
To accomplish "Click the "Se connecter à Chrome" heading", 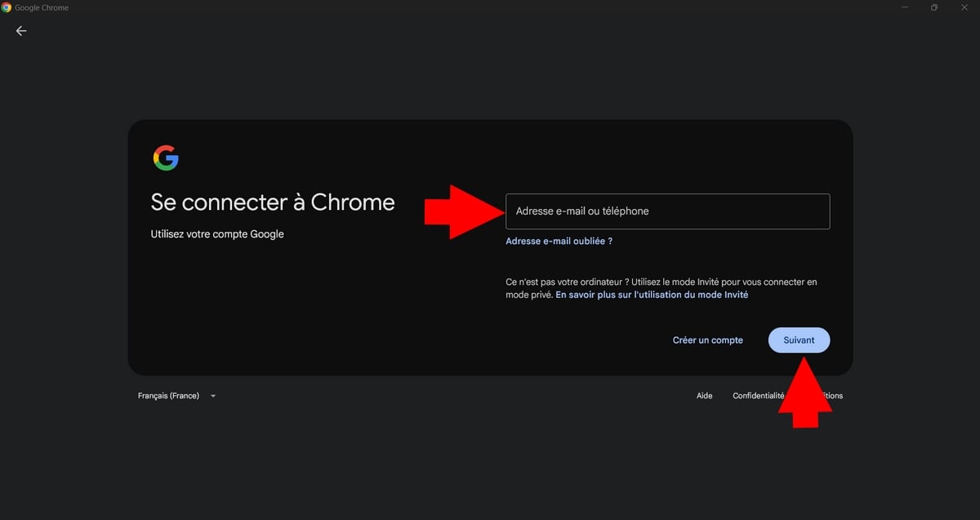I will pos(273,202).
